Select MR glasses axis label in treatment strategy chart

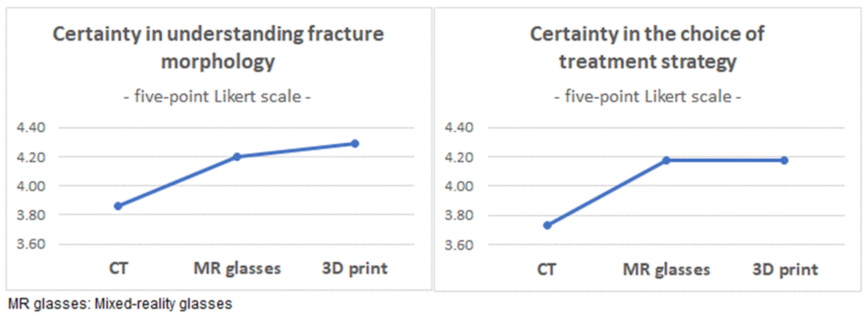point(666,269)
